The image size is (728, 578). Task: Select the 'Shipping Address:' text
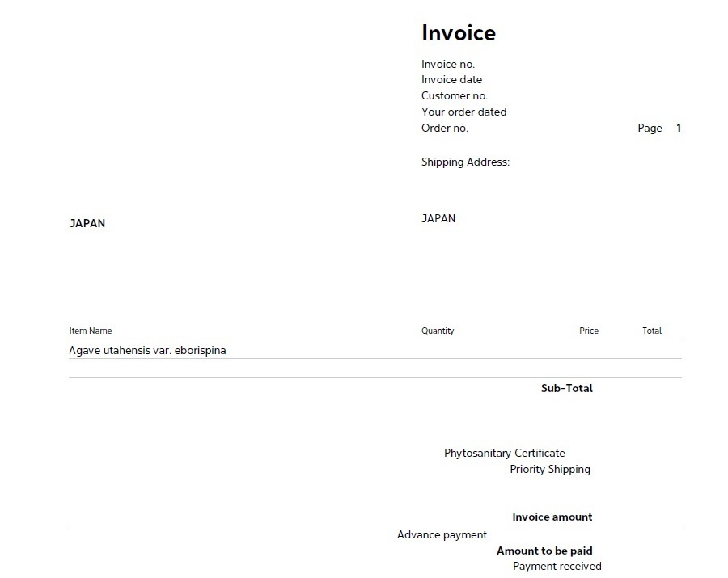coord(465,162)
